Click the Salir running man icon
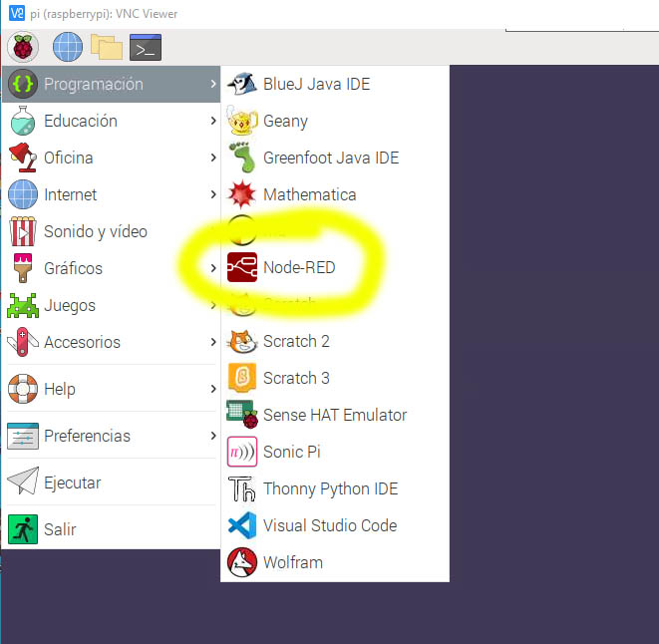This screenshot has height=644, width=659. click(x=23, y=529)
